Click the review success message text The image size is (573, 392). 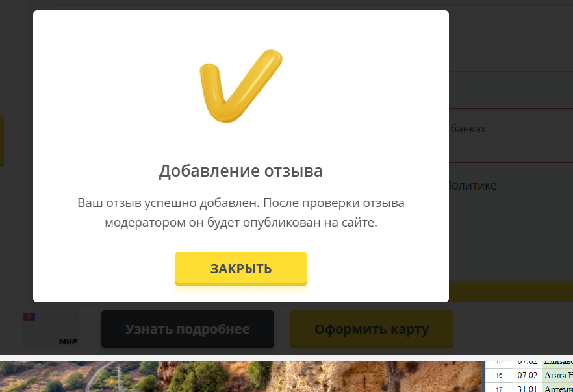click(241, 212)
